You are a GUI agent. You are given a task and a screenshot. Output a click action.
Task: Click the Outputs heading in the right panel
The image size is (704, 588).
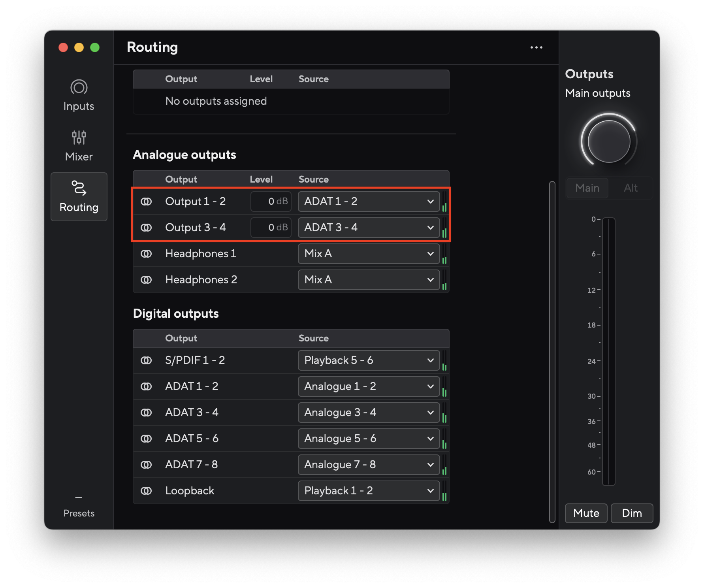tap(589, 74)
